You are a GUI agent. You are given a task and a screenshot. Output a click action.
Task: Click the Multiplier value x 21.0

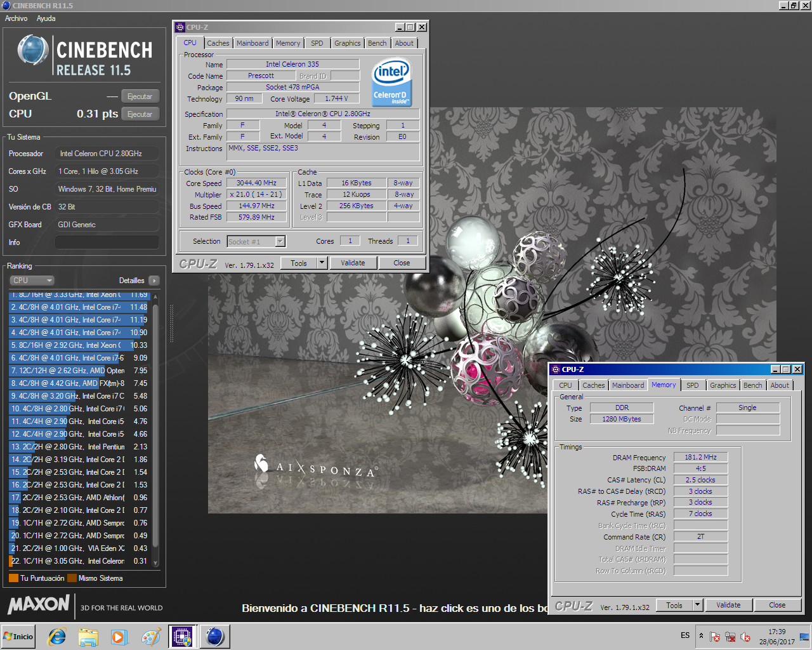[x=256, y=195]
